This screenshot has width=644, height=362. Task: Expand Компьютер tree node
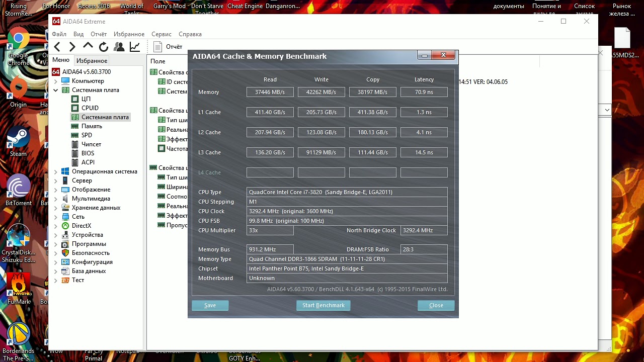(x=56, y=81)
